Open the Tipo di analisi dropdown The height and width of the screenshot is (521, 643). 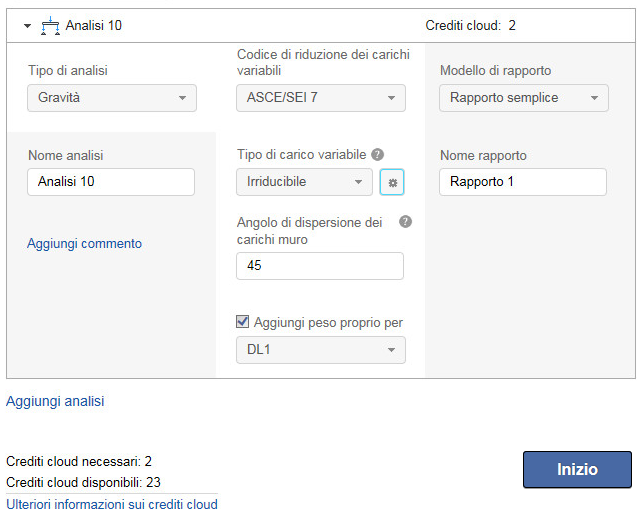tap(111, 98)
